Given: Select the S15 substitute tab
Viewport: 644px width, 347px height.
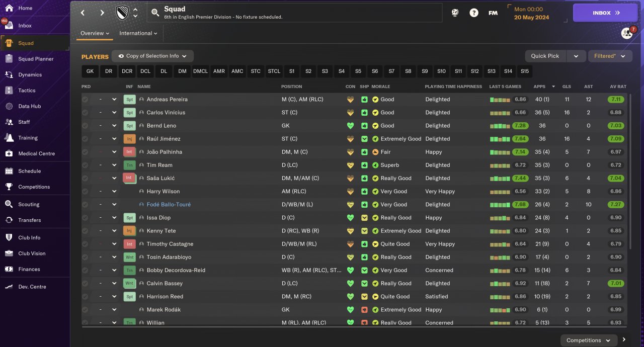Looking at the screenshot, I should pyautogui.click(x=525, y=71).
